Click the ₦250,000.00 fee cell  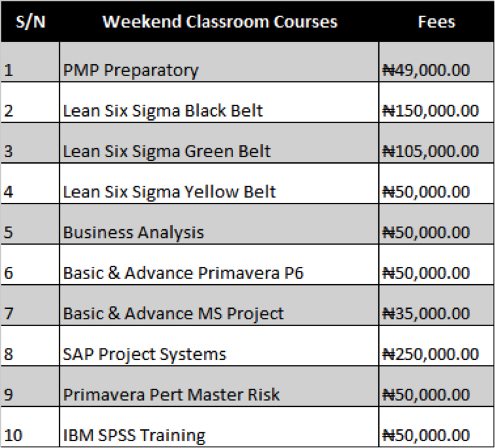coord(437,346)
